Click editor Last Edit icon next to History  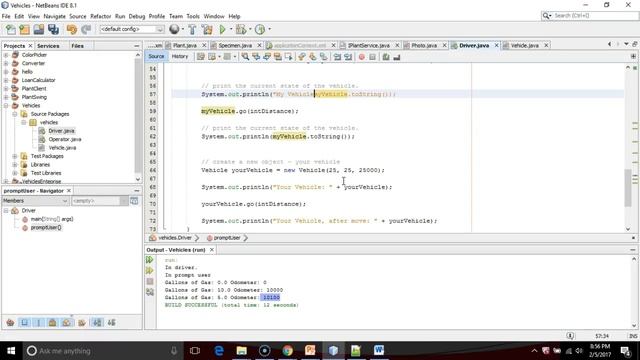[x=200, y=57]
